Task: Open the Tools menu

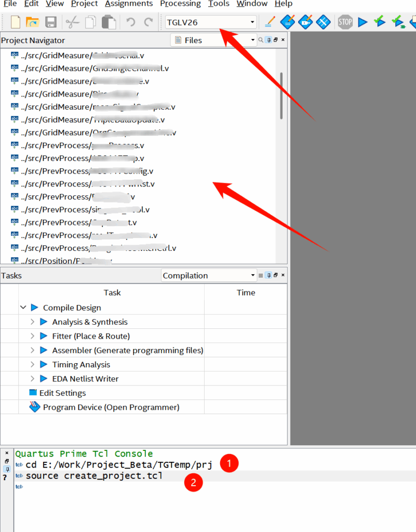Action: [x=219, y=4]
